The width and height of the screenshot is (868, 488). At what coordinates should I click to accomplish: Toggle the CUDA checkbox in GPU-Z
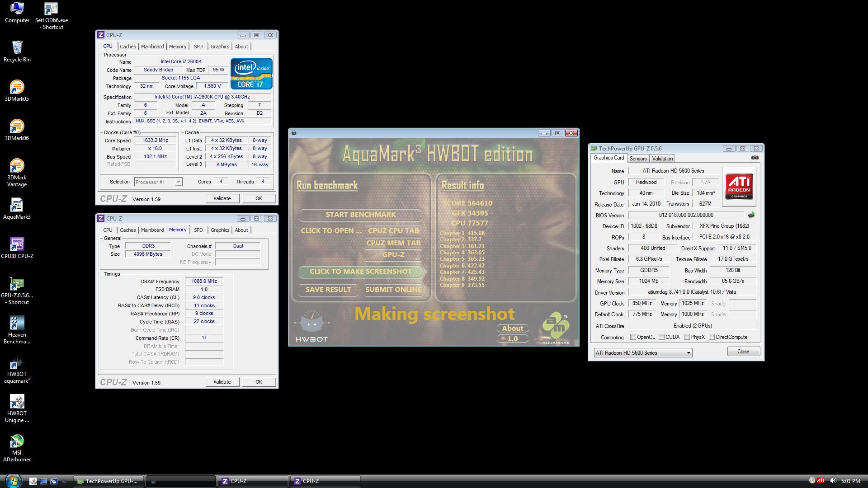coord(661,337)
